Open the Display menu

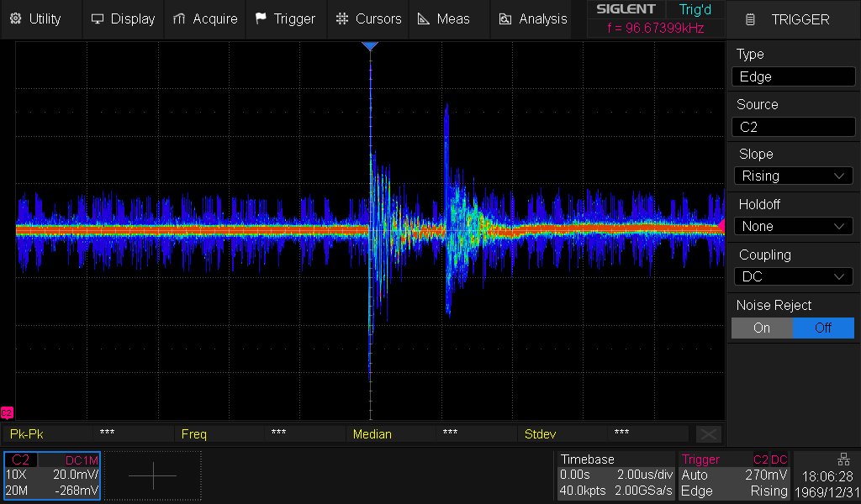pyautogui.click(x=123, y=18)
